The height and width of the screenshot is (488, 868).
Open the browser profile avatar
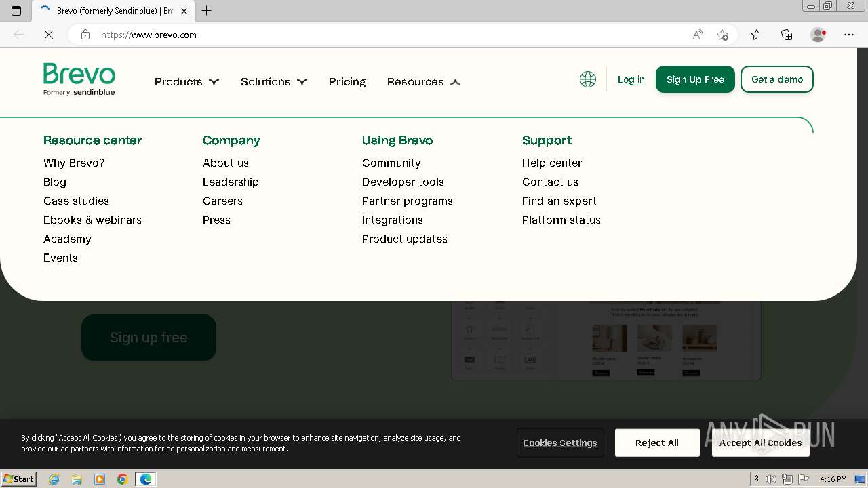pyautogui.click(x=818, y=35)
